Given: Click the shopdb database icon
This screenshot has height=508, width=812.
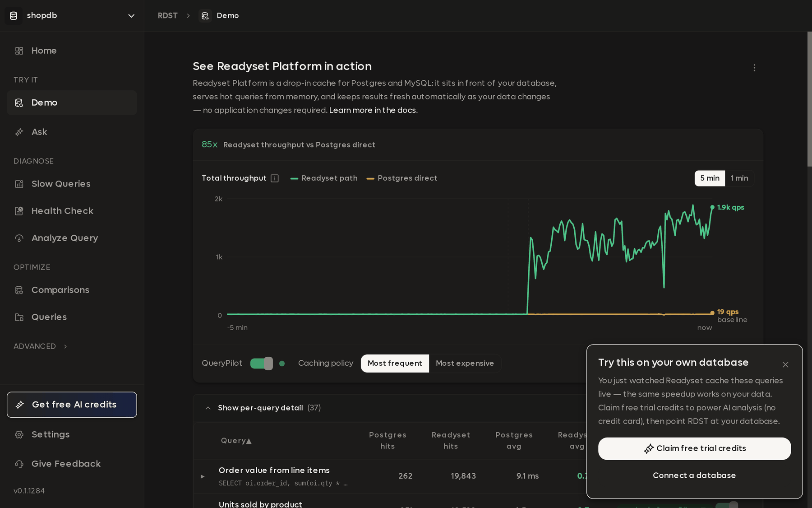Looking at the screenshot, I should coord(14,16).
